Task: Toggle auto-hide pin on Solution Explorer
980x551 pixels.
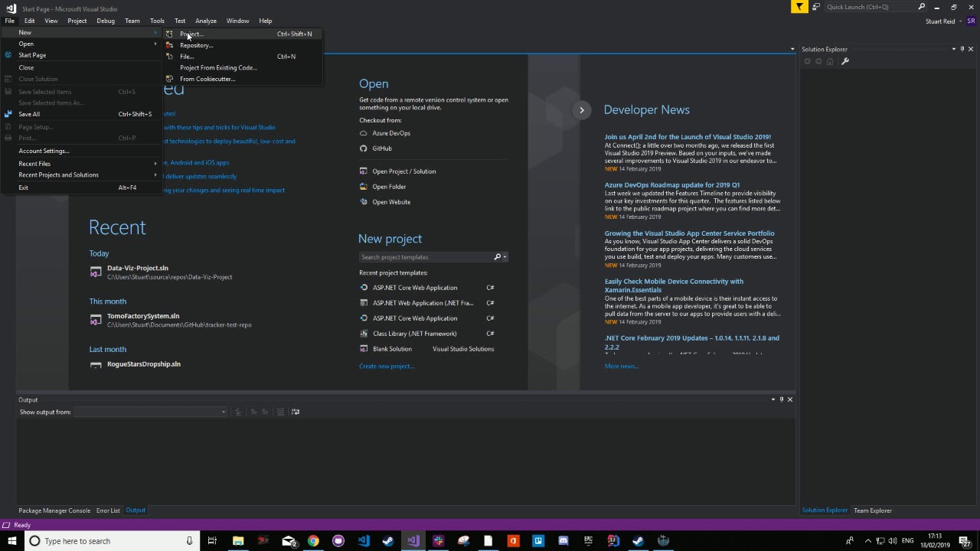Action: point(963,49)
